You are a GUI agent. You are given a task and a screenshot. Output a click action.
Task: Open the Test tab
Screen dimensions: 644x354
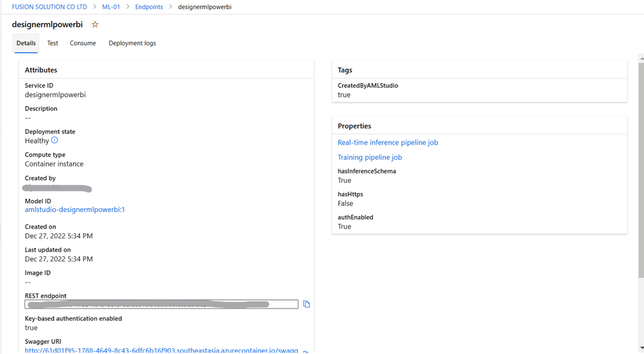coord(53,43)
